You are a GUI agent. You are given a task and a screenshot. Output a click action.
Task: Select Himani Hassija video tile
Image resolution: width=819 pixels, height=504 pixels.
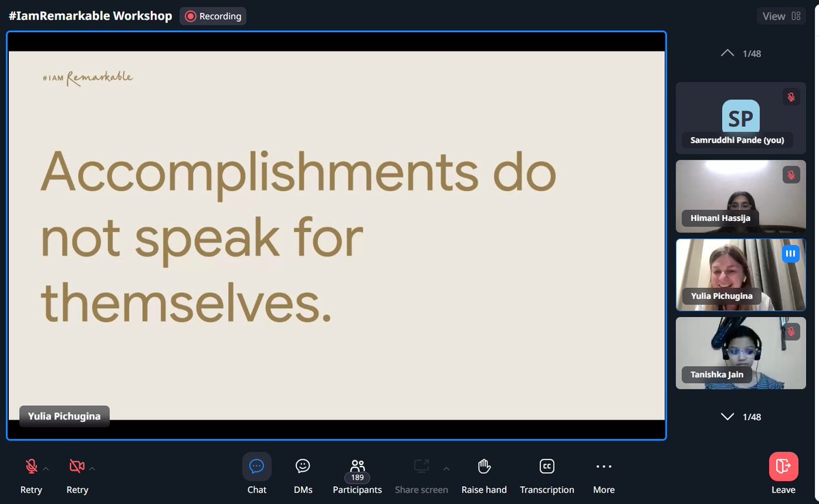(x=741, y=196)
